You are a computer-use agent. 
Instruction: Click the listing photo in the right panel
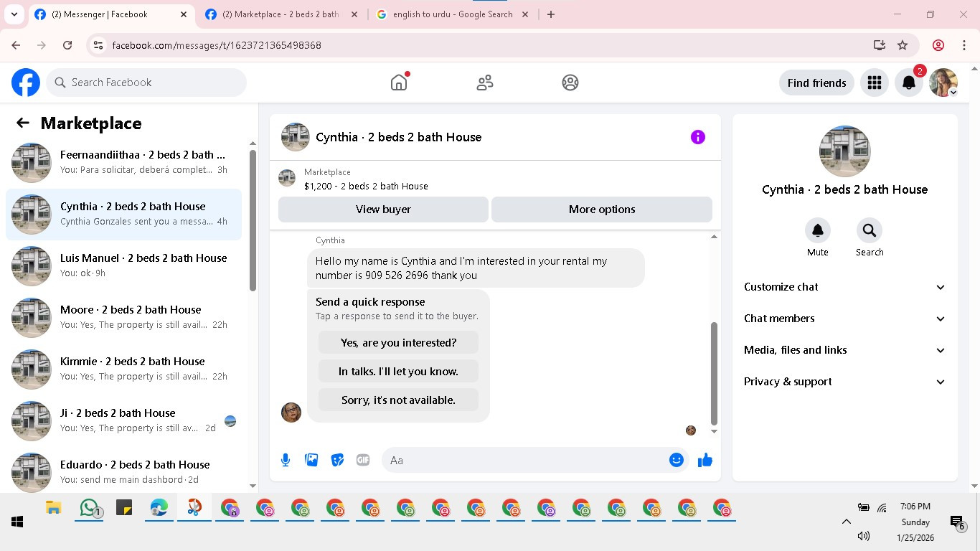coord(845,151)
